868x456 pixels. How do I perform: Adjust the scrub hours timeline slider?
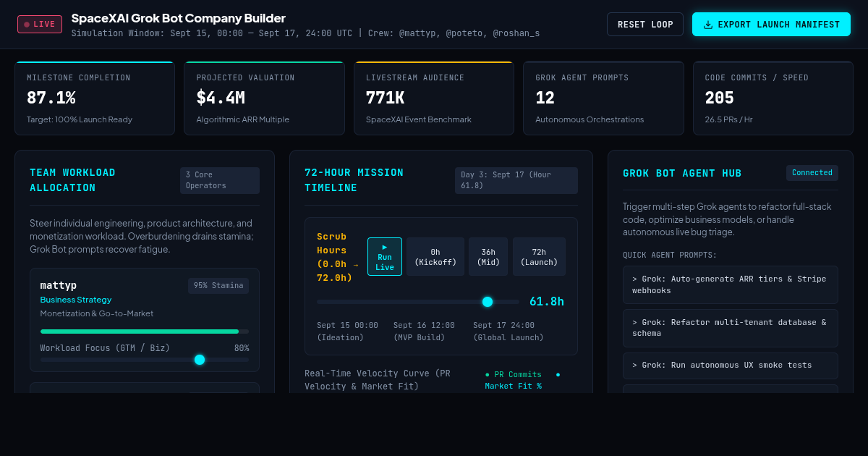click(418, 302)
